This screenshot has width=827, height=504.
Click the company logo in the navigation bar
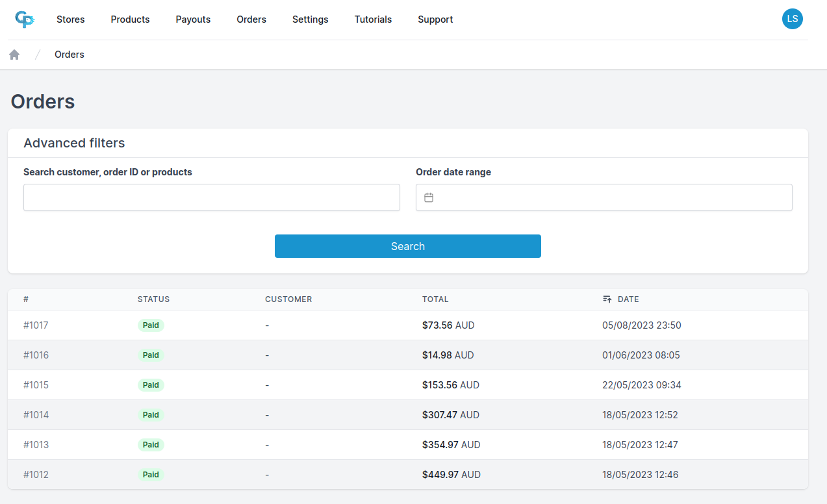point(25,19)
